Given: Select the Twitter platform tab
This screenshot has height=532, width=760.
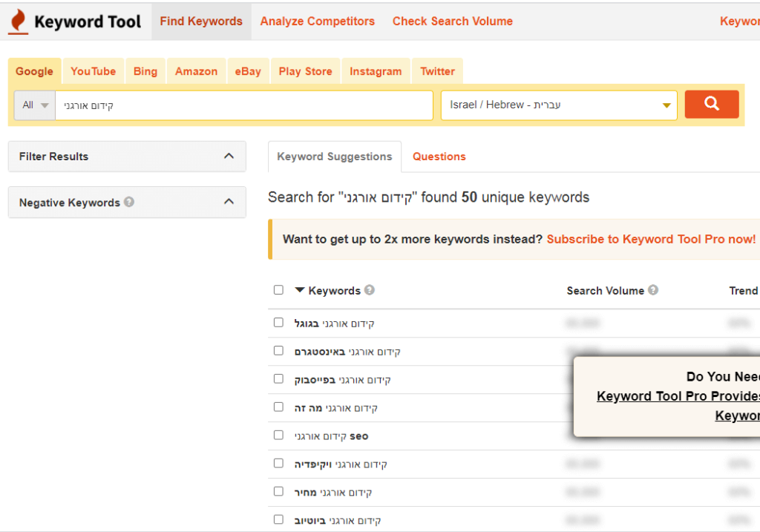Looking at the screenshot, I should 438,71.
